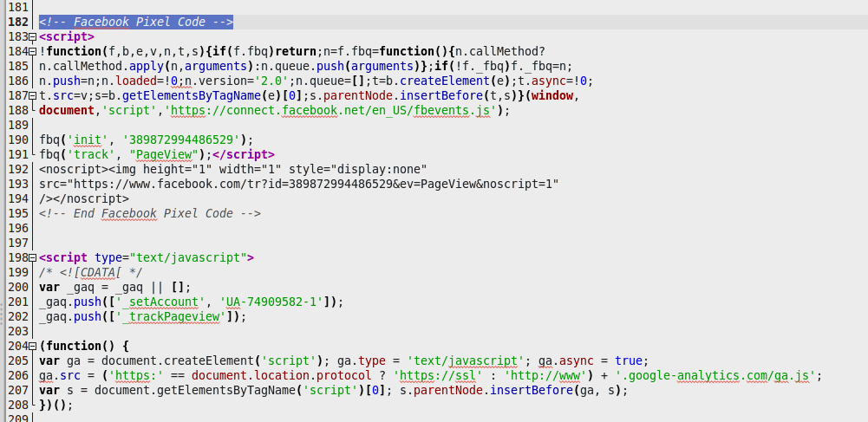Click the '_setAccount' string
The image size is (868, 422).
tap(160, 302)
